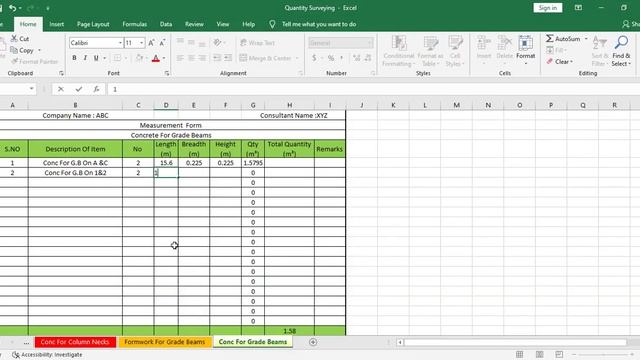
Task: Switch to Conc For Column Necks sheet
Action: tap(75, 342)
